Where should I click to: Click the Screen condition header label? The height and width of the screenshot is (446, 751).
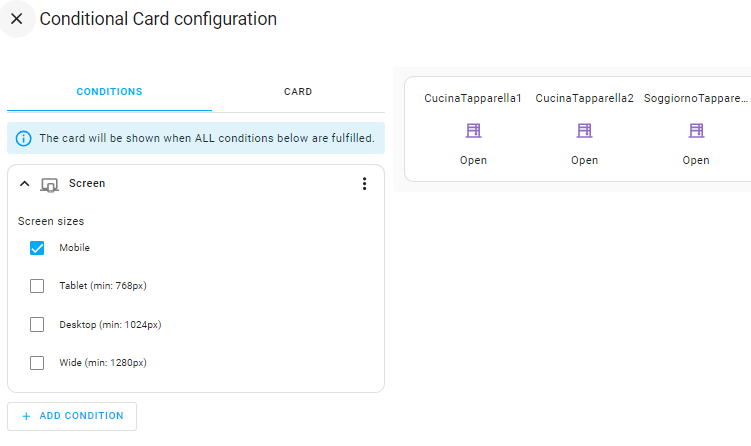coord(87,184)
